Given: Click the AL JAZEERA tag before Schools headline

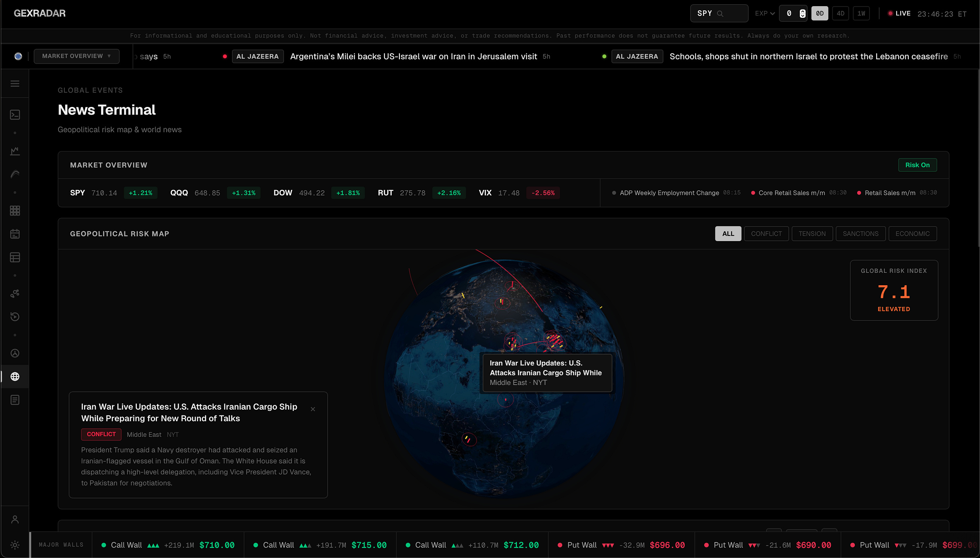Looking at the screenshot, I should pyautogui.click(x=637, y=57).
